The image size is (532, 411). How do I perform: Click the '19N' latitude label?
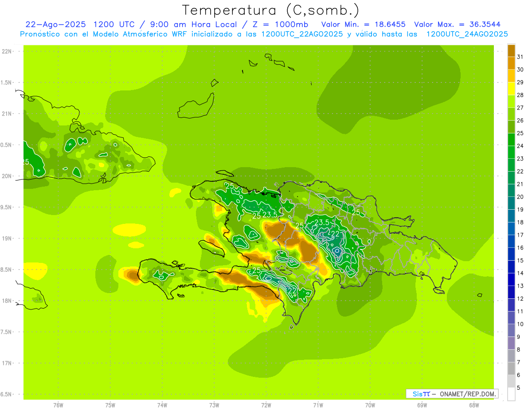tap(7, 238)
